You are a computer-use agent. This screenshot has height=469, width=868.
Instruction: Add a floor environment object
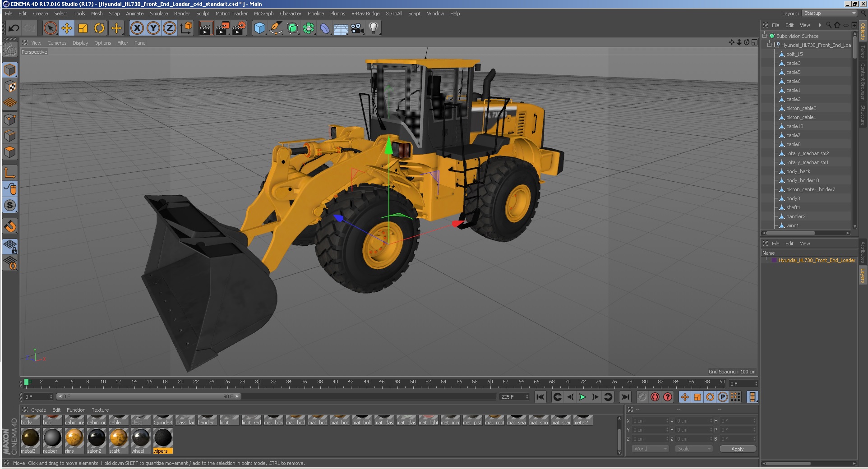[341, 28]
